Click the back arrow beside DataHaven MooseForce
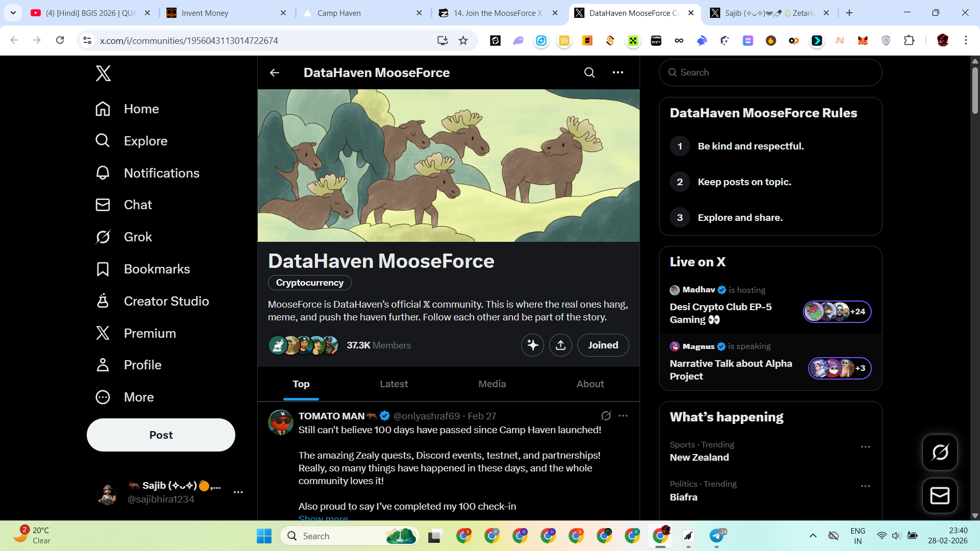The width and height of the screenshot is (980, 551). (x=275, y=72)
